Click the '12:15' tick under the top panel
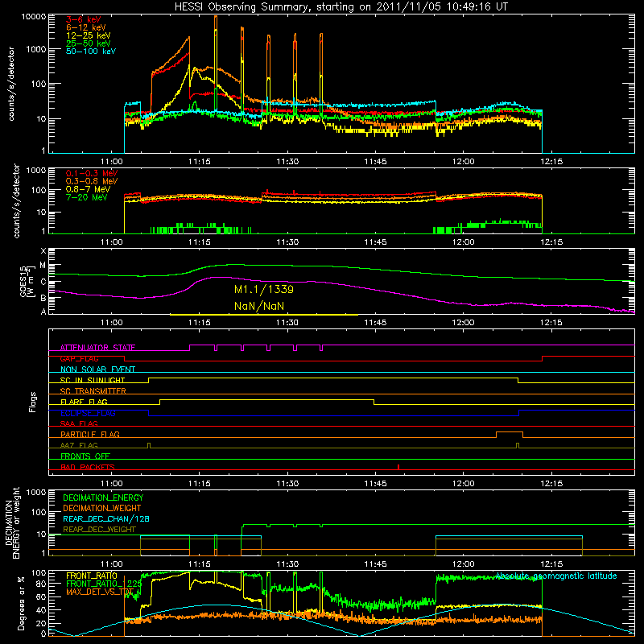The width and height of the screenshot is (644, 644). [551, 162]
